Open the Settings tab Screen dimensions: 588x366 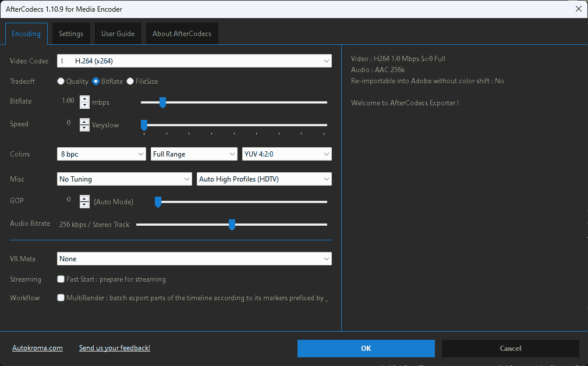pyautogui.click(x=71, y=34)
